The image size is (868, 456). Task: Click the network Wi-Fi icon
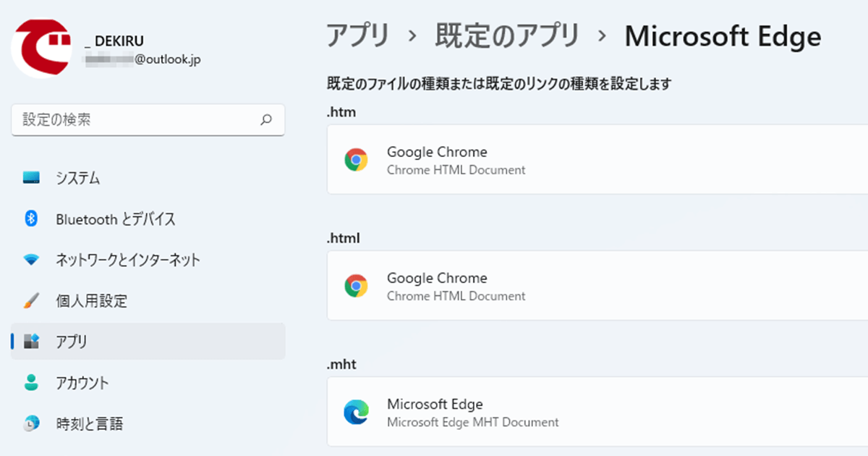coord(31,260)
